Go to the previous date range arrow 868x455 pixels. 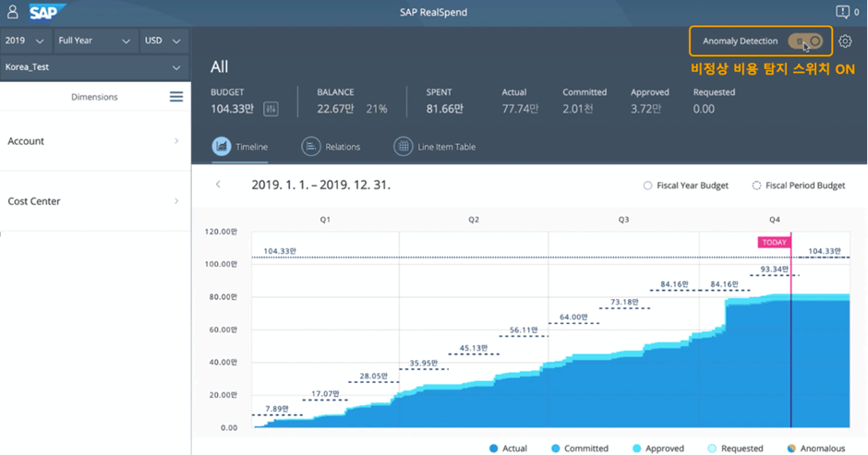pyautogui.click(x=218, y=185)
